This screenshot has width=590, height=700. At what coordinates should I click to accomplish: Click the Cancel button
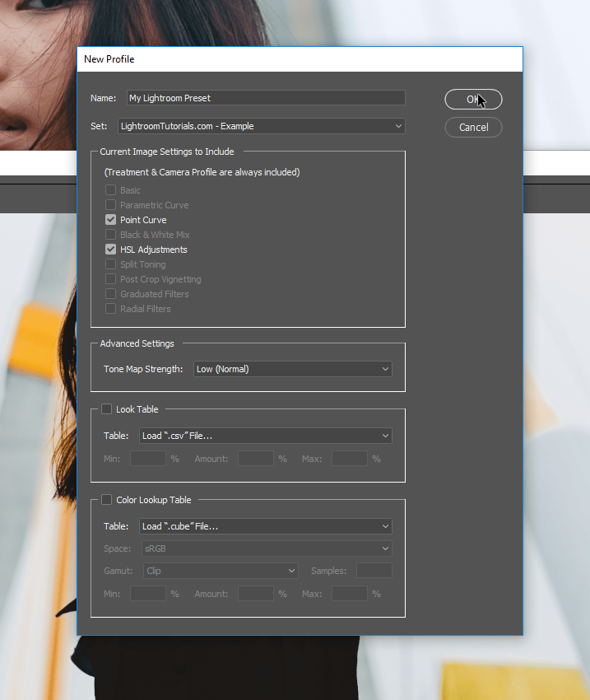[x=473, y=127]
